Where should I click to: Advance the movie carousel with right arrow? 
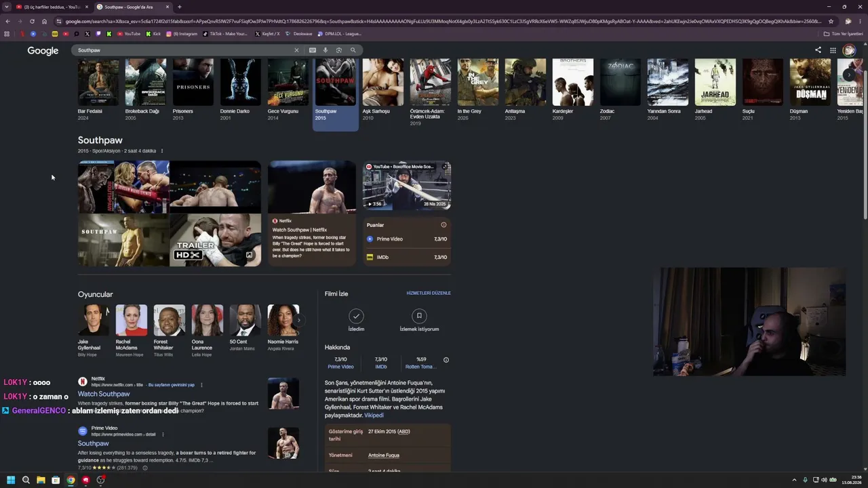point(848,75)
